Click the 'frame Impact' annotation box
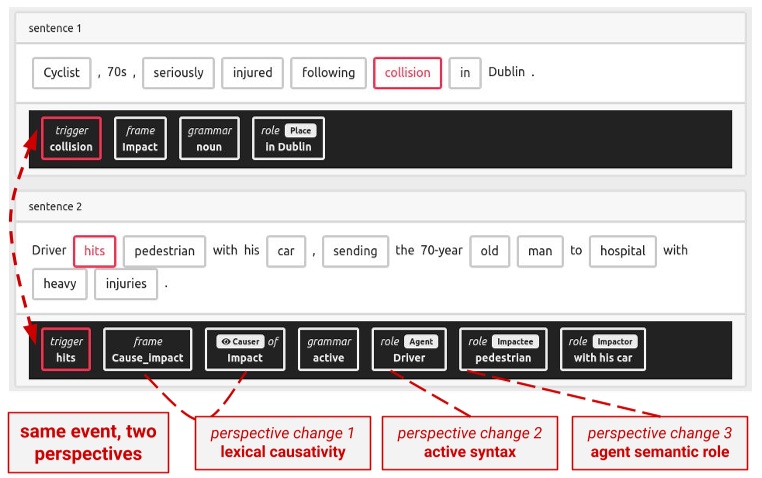 140,139
